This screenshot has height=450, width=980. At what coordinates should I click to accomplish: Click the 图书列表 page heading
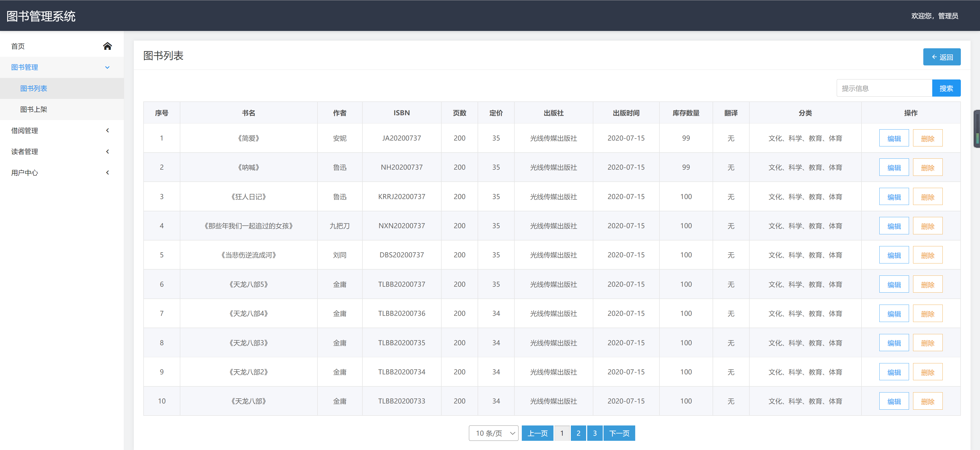click(163, 56)
